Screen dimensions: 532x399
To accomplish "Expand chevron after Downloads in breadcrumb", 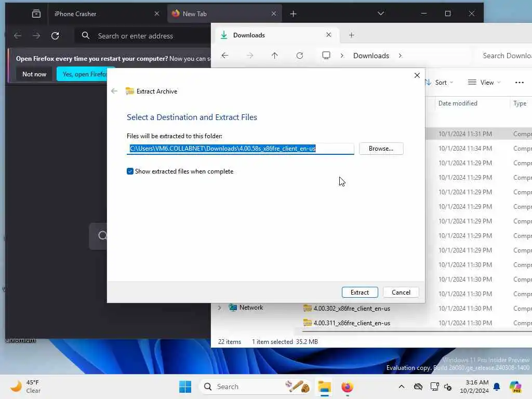I will (401, 56).
